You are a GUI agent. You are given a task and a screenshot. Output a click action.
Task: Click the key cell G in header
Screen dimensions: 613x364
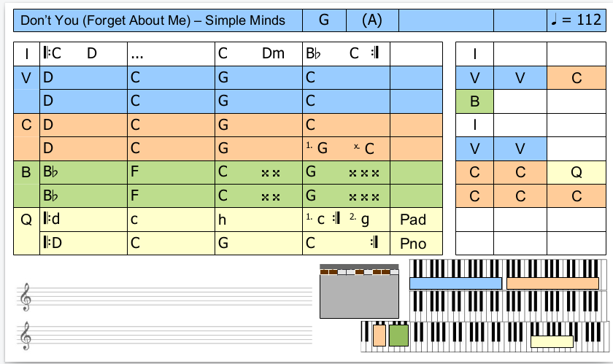(324, 20)
